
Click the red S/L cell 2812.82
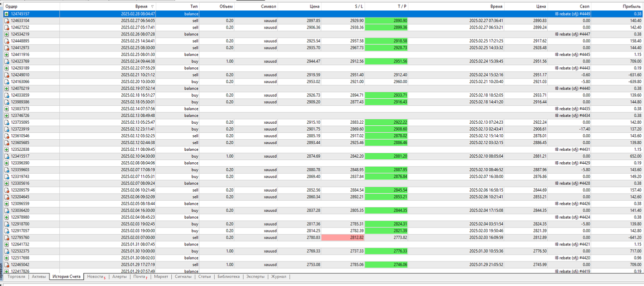pos(343,238)
